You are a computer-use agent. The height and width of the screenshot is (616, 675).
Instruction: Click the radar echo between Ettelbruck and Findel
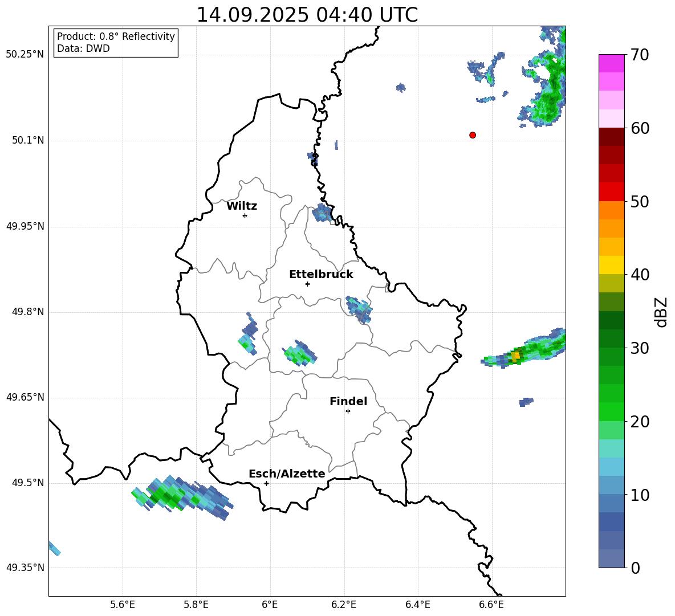pyautogui.click(x=300, y=354)
